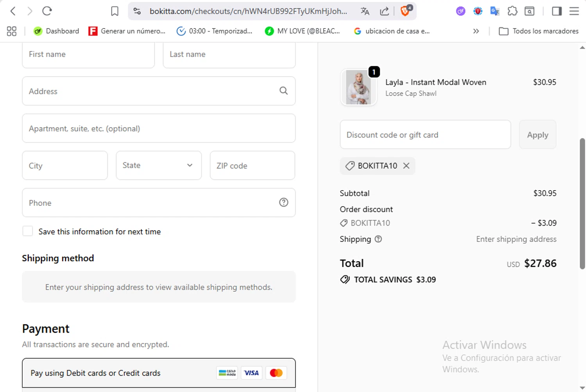Image resolution: width=586 pixels, height=392 pixels.
Task: Click the Mastercard logo
Action: coord(276,373)
